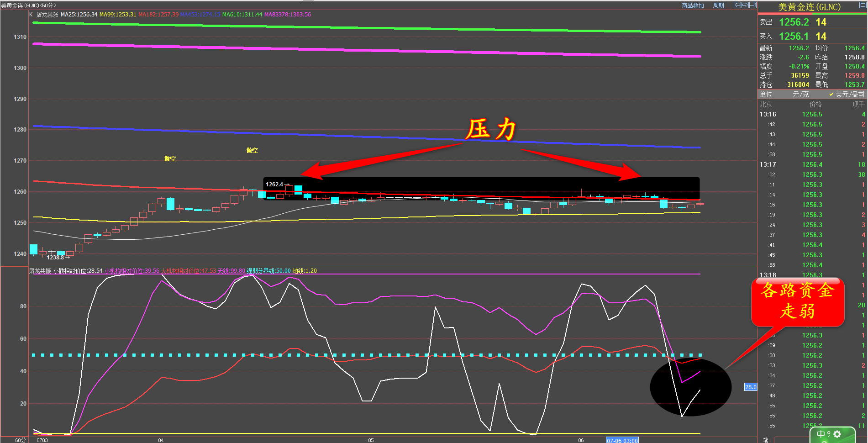Click the 13:17 tick row time
The image size is (868, 443).
click(x=768, y=164)
